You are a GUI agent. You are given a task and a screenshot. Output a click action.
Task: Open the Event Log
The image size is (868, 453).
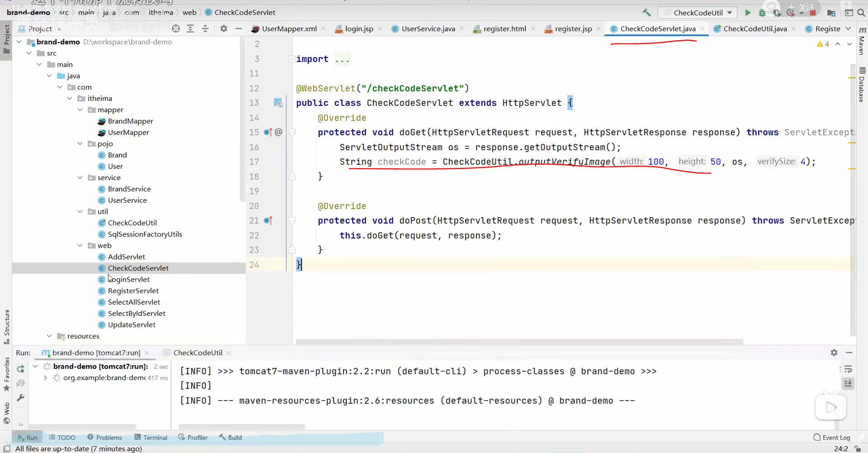pyautogui.click(x=832, y=438)
